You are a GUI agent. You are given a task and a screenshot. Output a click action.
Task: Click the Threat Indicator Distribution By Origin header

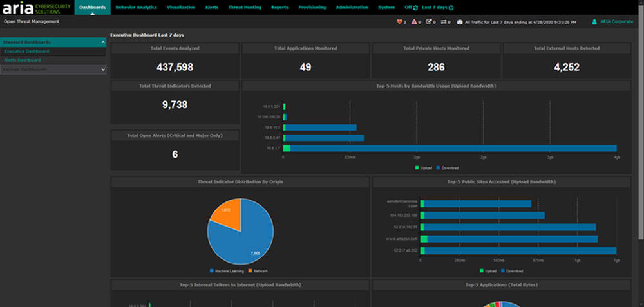[240, 181]
